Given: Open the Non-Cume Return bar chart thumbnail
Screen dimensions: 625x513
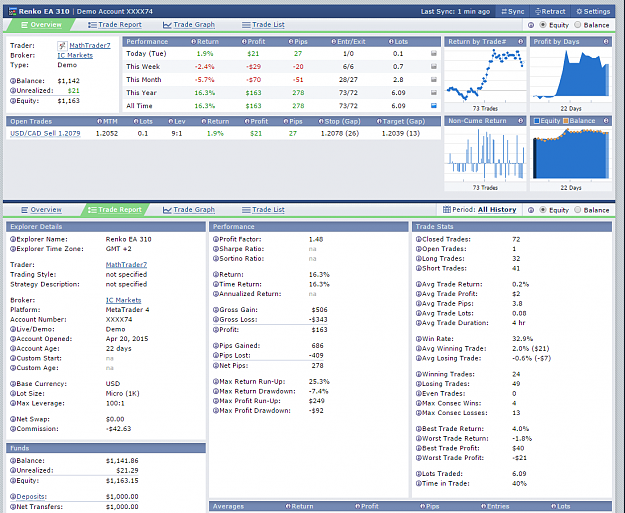Looking at the screenshot, I should pyautogui.click(x=485, y=154).
